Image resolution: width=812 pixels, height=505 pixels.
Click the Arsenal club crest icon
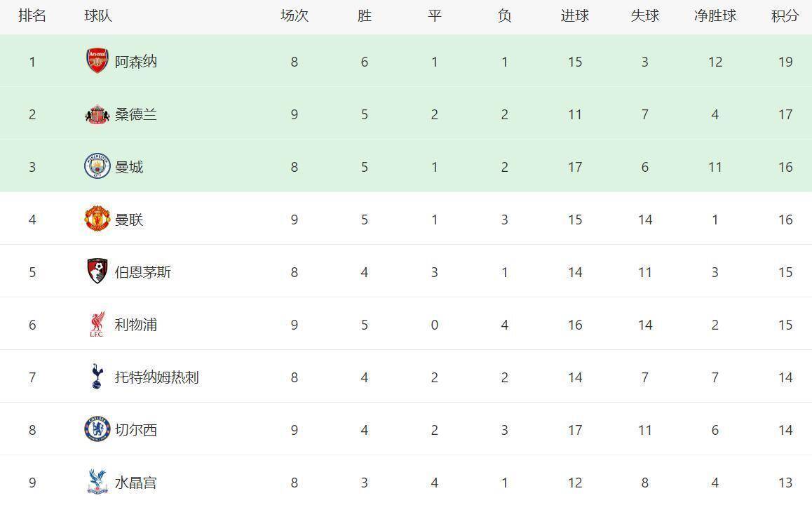97,61
